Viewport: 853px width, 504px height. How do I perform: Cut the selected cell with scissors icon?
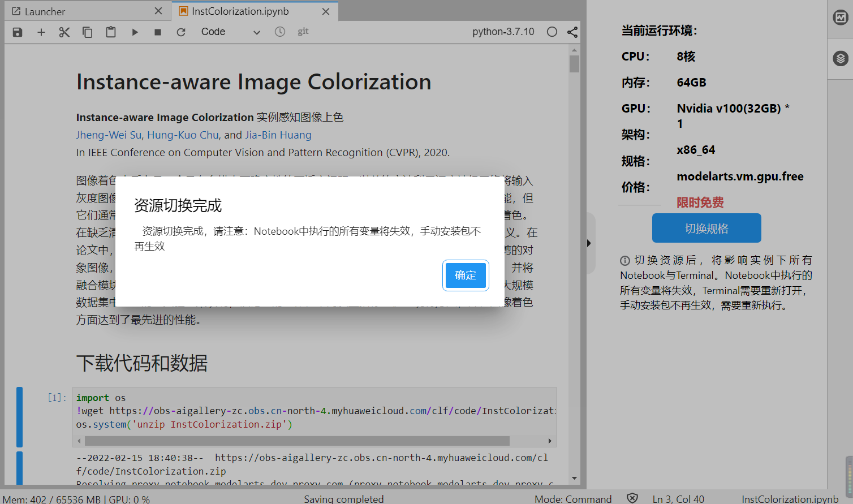[x=64, y=32]
